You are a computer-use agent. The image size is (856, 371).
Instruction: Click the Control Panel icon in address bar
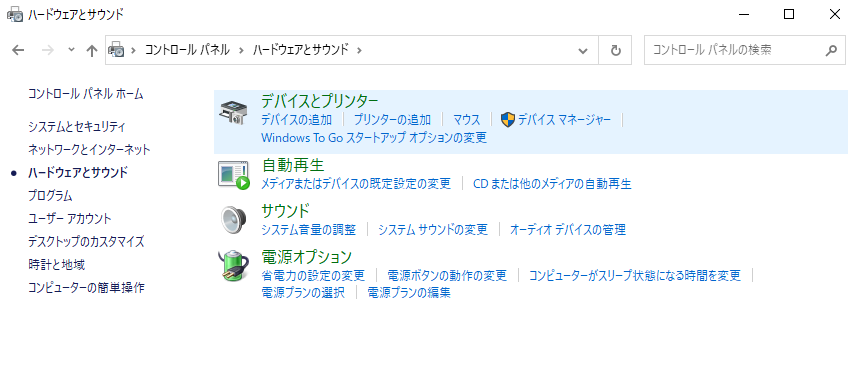pos(116,50)
